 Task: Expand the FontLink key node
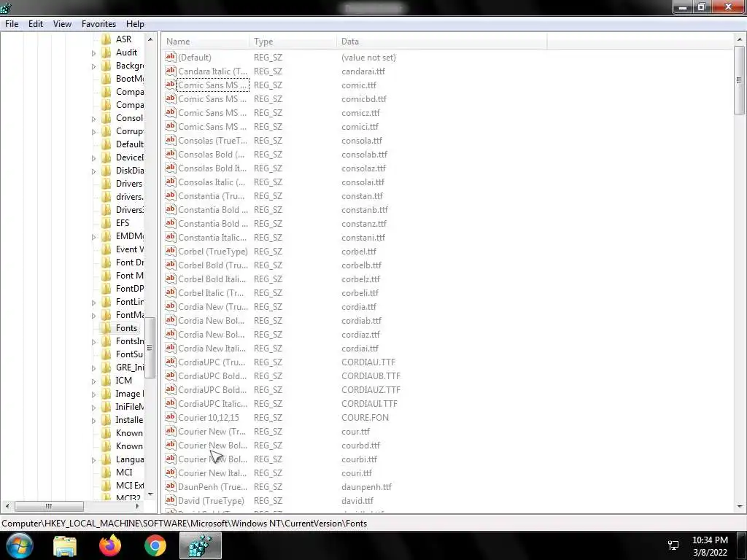(x=94, y=303)
